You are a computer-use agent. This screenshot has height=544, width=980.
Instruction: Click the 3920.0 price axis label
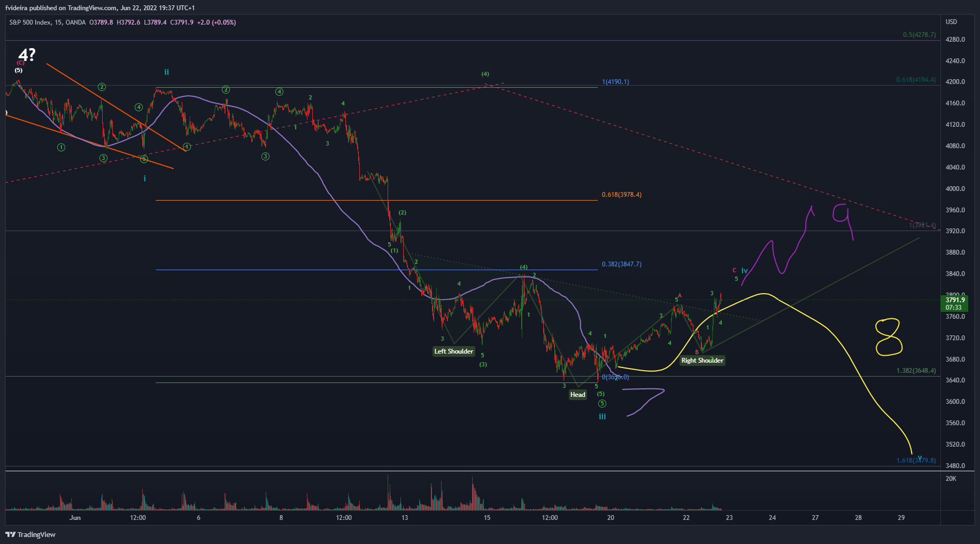coord(955,231)
